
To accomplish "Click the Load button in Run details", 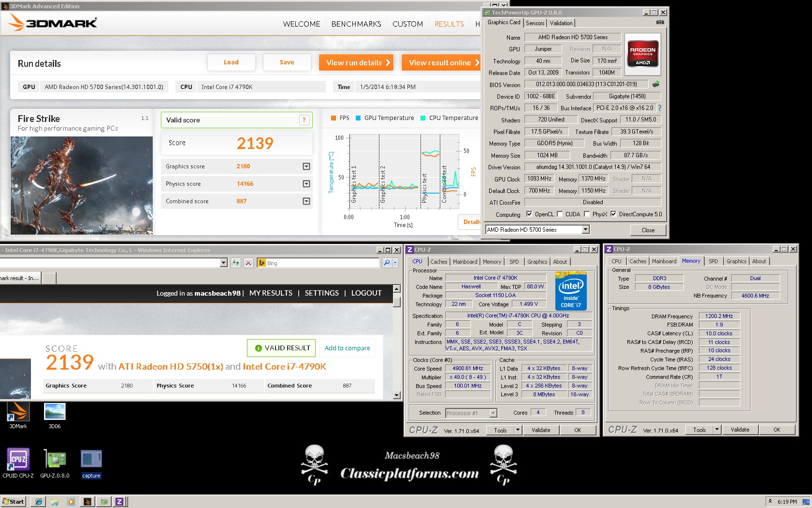I will 231,62.
